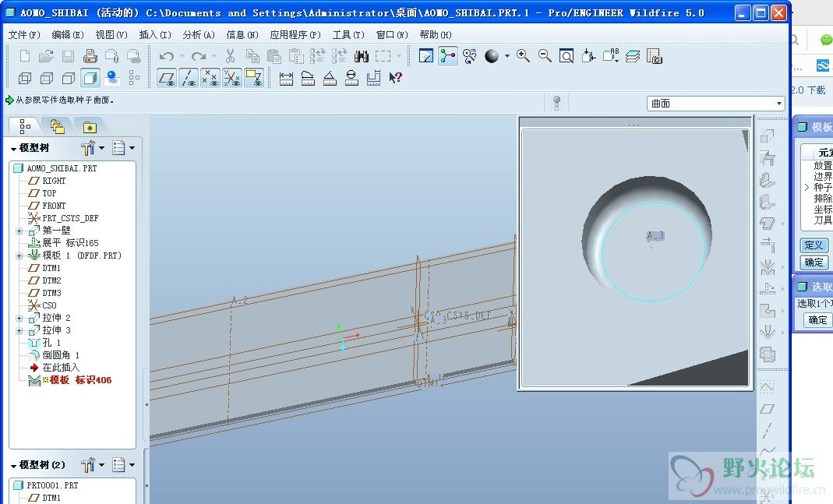
Task: Toggle the spin center button
Action: point(448,56)
